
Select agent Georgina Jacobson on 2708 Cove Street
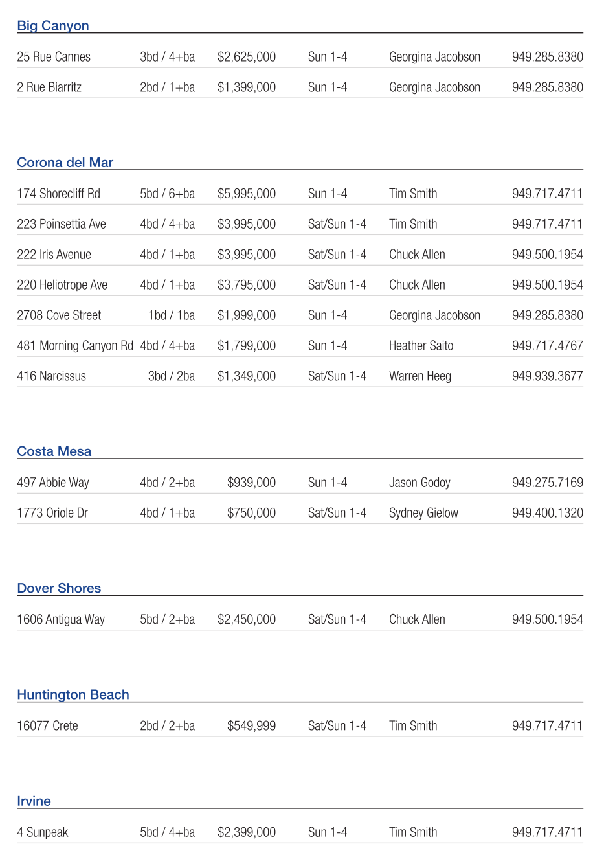pos(434,315)
